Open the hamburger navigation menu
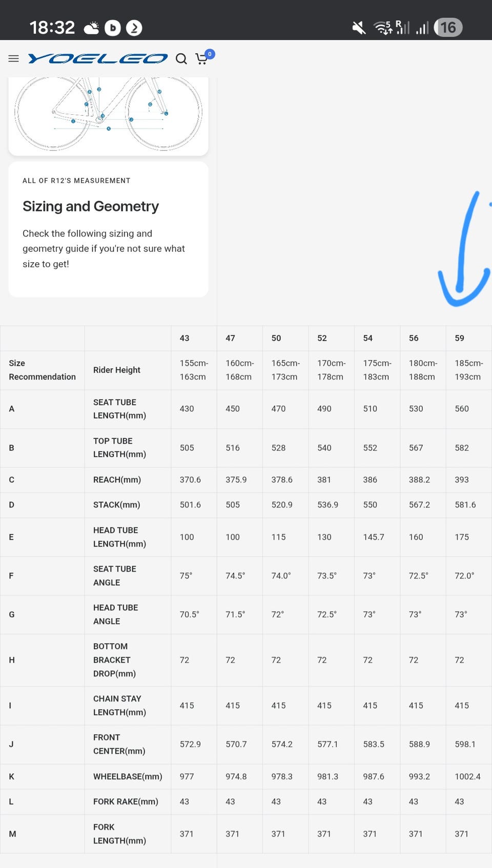 (x=14, y=59)
